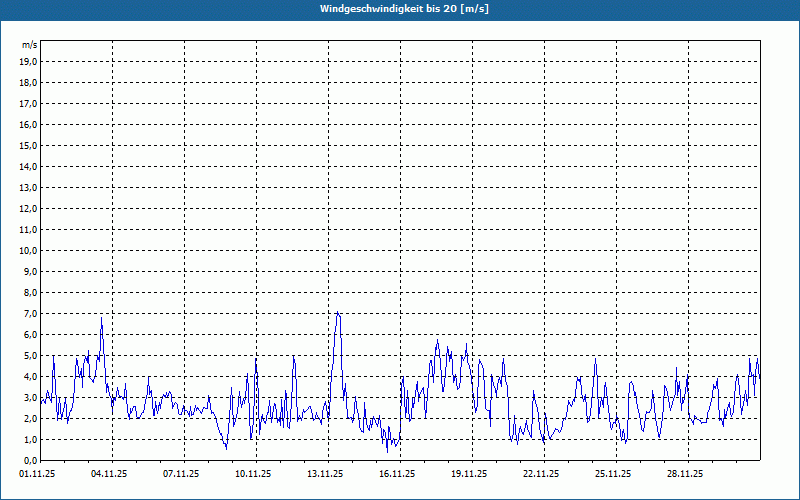The width and height of the screenshot is (800, 500).
Task: Click the 07.11.25 date on the x-axis
Action: click(x=184, y=474)
